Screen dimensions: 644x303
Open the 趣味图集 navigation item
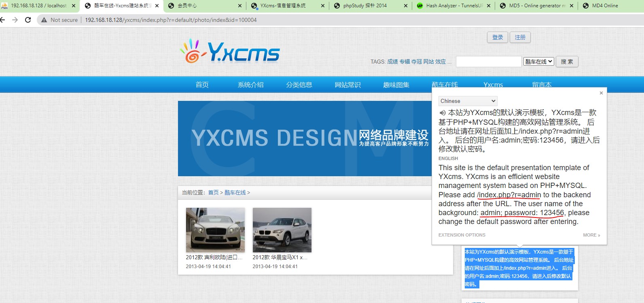(396, 85)
